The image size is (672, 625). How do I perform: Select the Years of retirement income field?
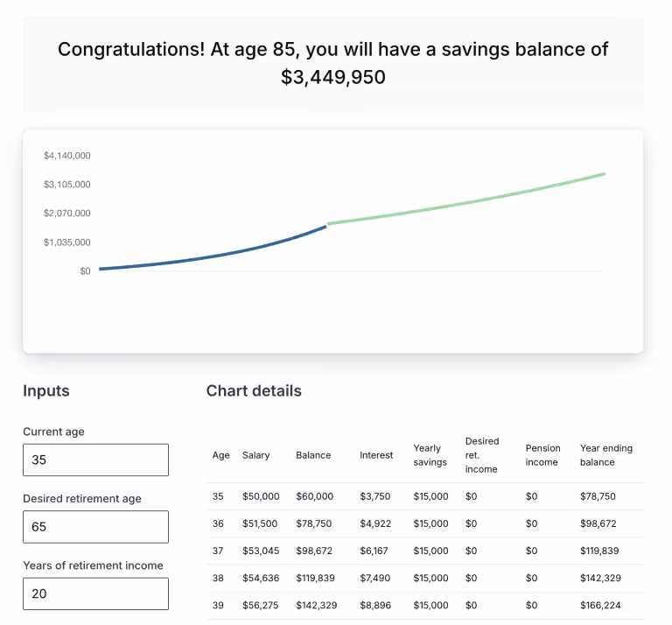click(95, 593)
